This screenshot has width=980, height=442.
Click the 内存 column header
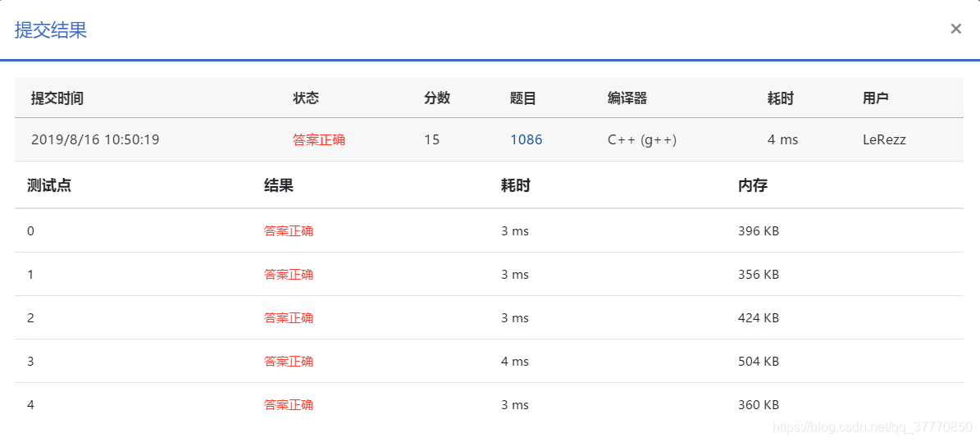753,185
